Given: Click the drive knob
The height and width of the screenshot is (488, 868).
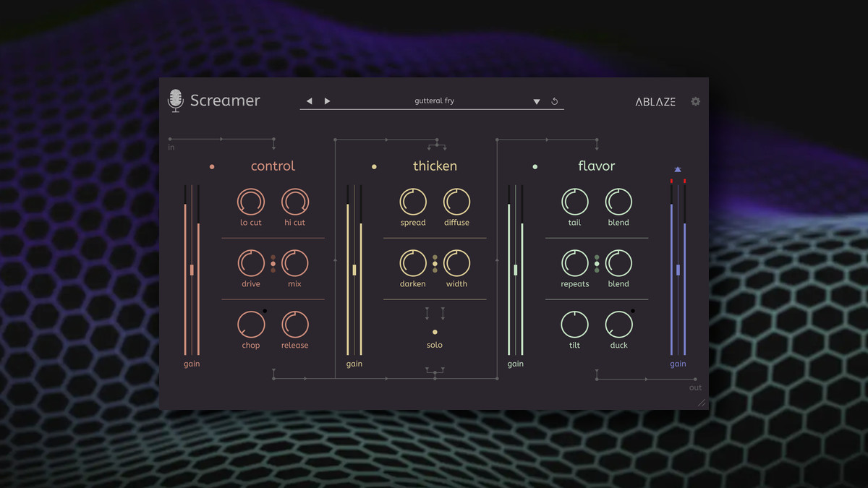Looking at the screenshot, I should tap(251, 263).
